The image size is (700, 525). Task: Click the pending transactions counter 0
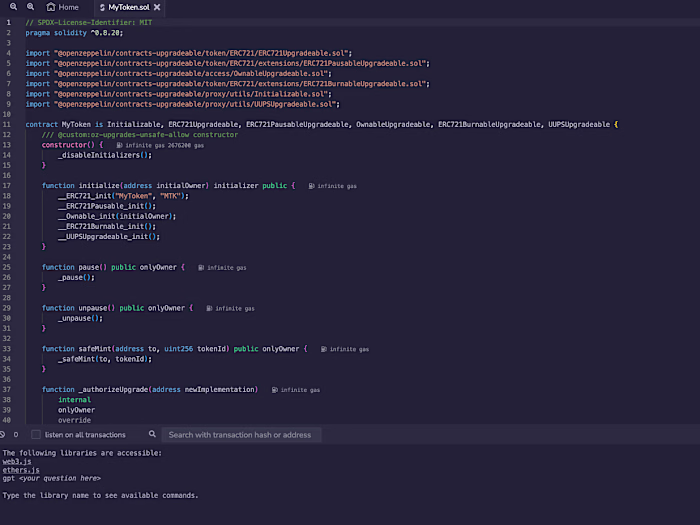pos(16,434)
